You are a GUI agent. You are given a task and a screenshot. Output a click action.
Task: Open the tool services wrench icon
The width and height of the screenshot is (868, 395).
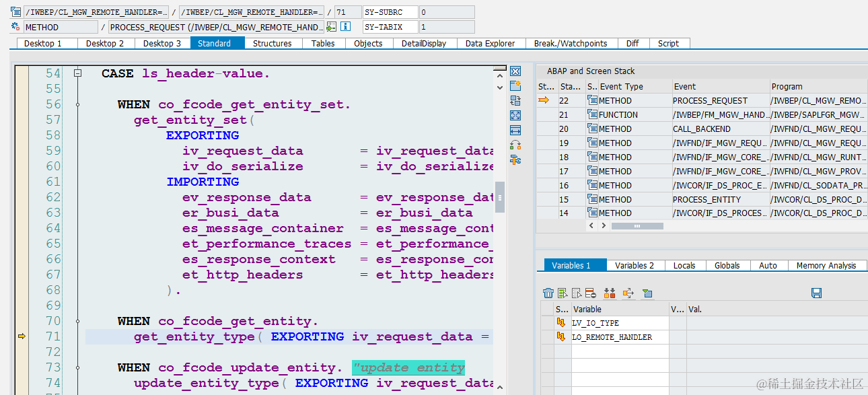pyautogui.click(x=515, y=160)
